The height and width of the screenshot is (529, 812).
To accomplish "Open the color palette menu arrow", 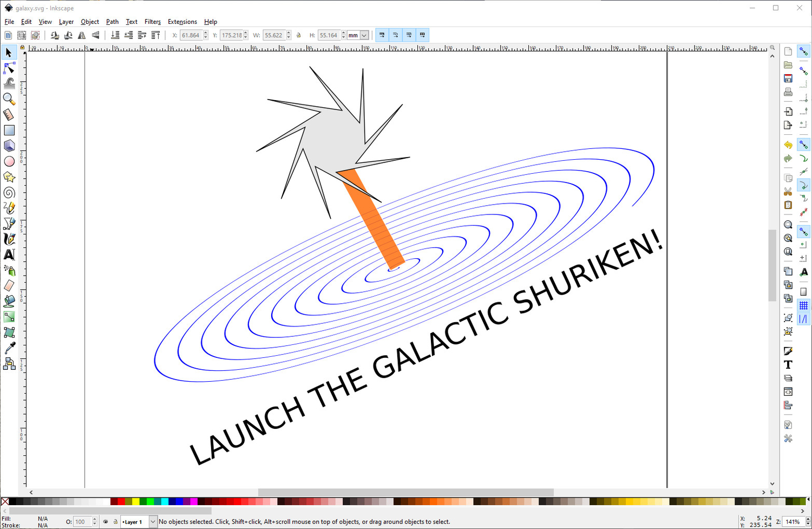I will [x=803, y=511].
